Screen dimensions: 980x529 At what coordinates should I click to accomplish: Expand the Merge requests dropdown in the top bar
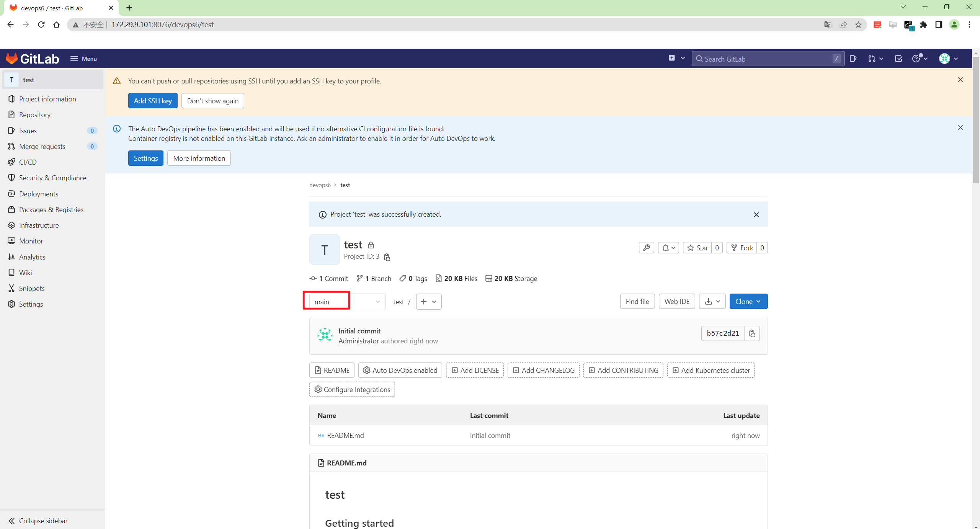click(x=875, y=59)
